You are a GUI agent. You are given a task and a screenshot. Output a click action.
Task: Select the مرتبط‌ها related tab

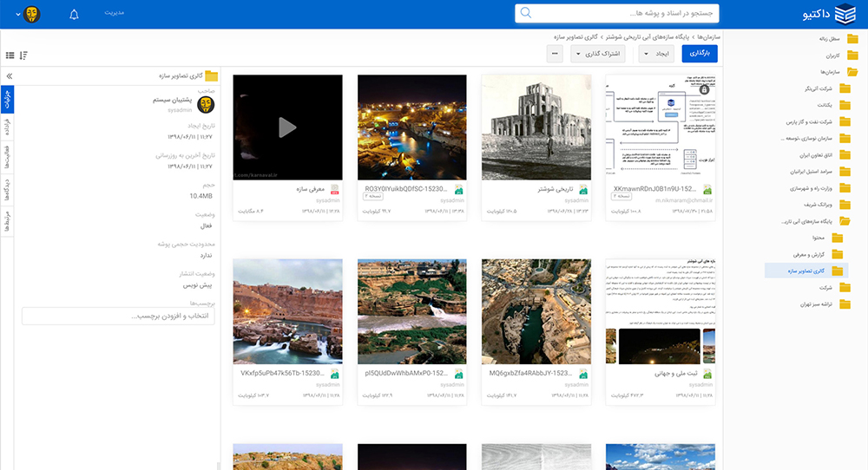(x=7, y=221)
